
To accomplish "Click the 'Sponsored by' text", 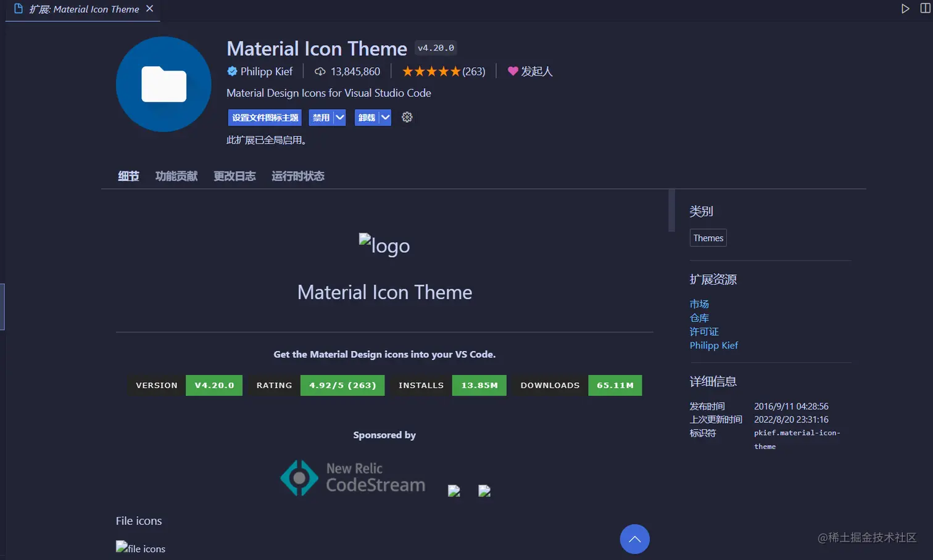I will [384, 435].
